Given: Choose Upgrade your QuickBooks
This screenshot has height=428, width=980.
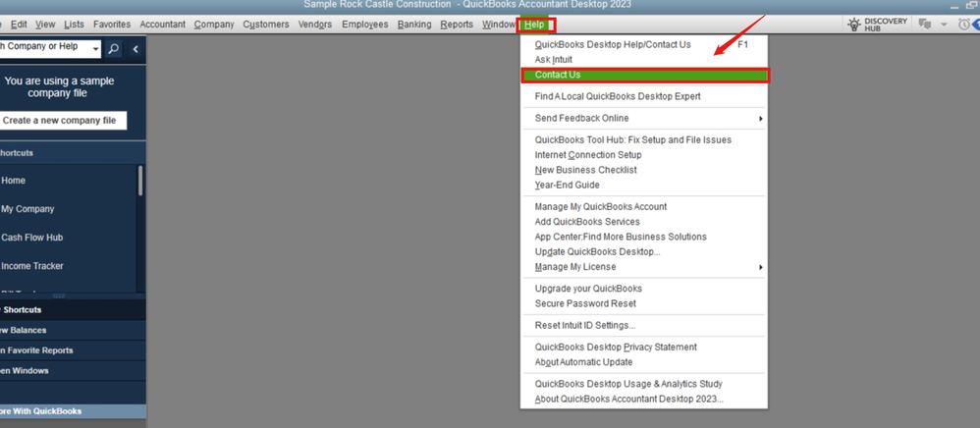Looking at the screenshot, I should 644,289.
